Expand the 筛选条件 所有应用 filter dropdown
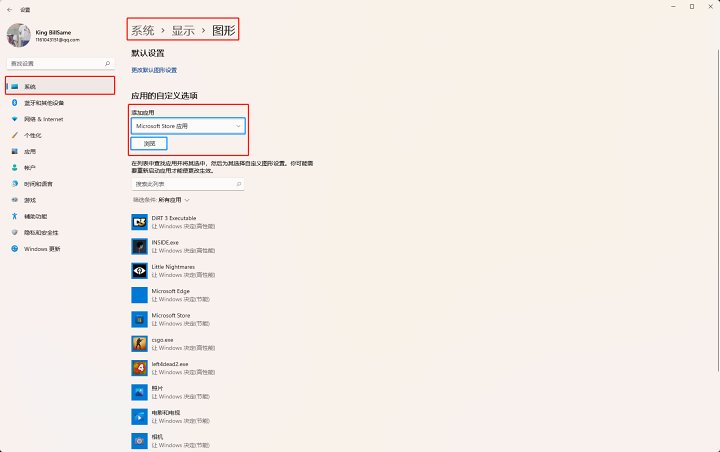The width and height of the screenshot is (720, 452). [161, 200]
